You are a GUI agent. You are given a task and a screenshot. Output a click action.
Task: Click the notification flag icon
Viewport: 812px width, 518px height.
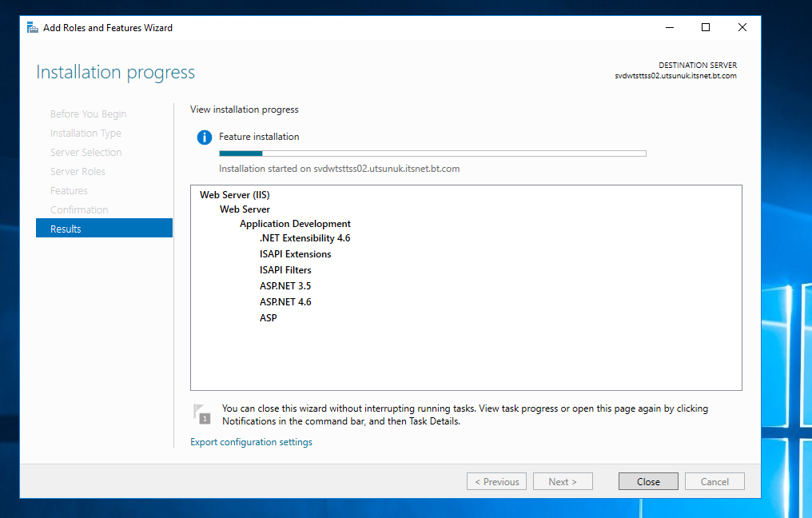point(202,414)
